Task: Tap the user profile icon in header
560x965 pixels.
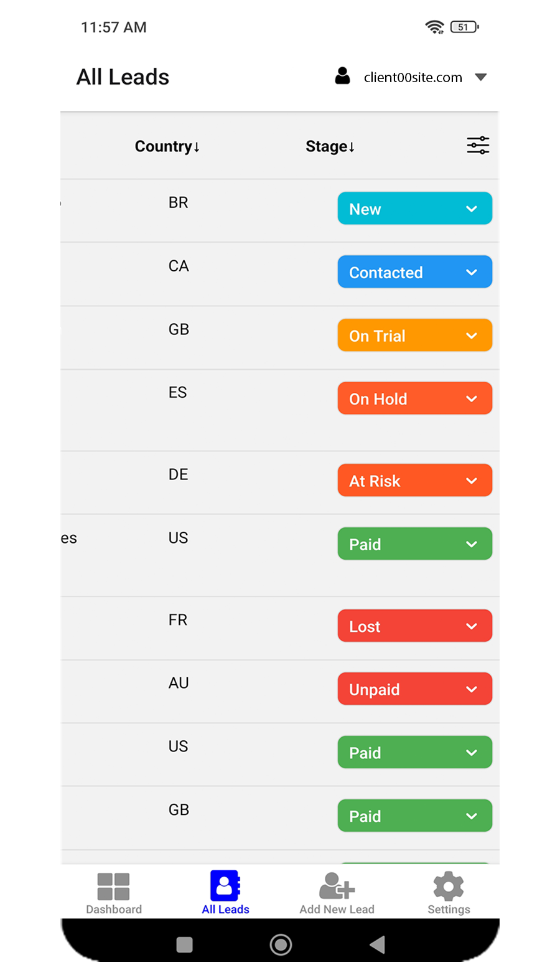Action: (342, 77)
